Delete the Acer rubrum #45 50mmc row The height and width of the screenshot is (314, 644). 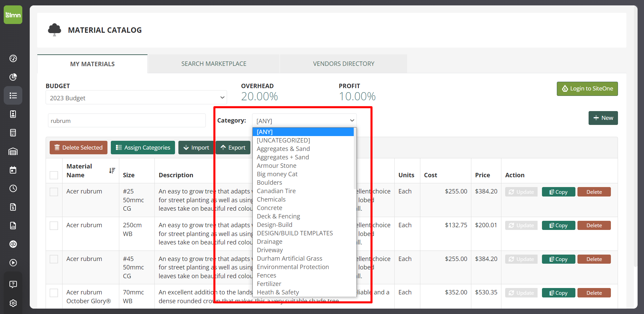[594, 259]
